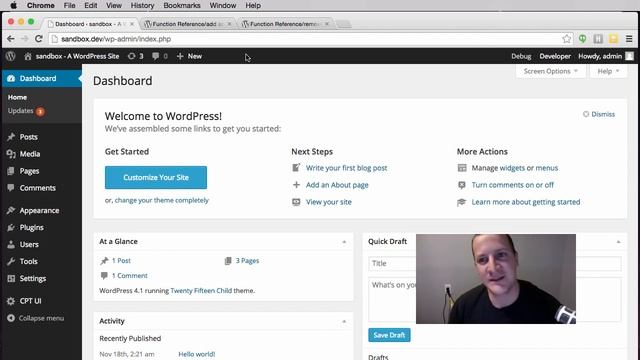Click the Media icon in sidebar

click(11, 154)
